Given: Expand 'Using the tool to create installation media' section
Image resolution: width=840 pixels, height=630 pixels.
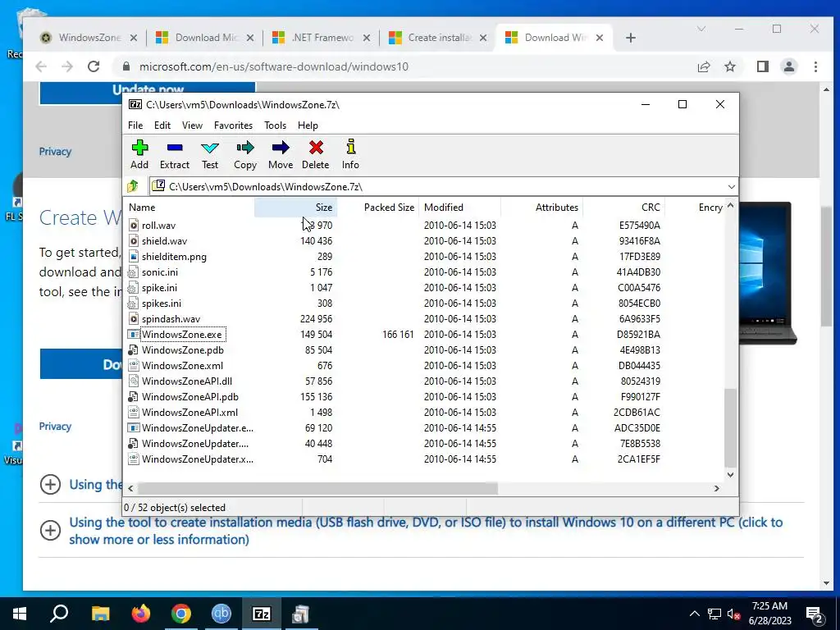Looking at the screenshot, I should (x=50, y=531).
